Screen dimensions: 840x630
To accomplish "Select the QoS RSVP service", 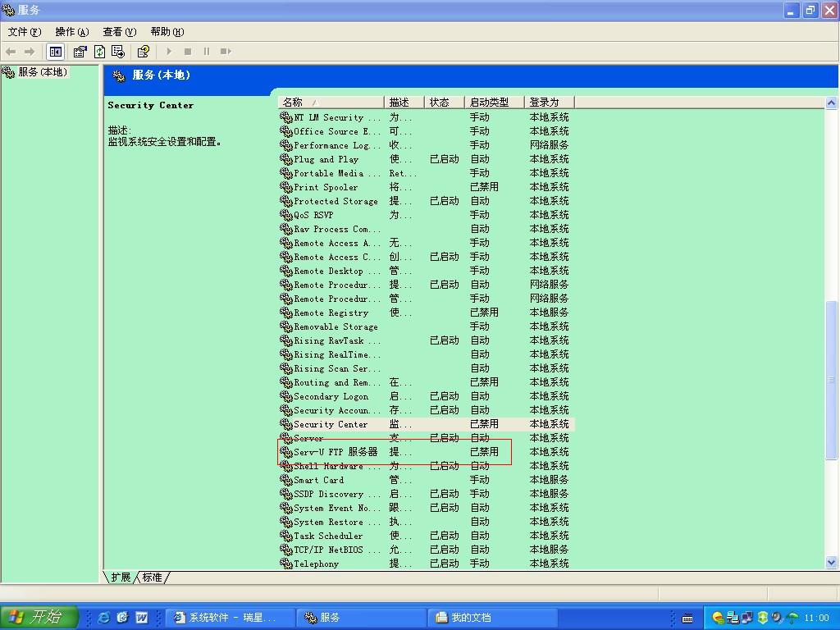I will tap(427, 215).
